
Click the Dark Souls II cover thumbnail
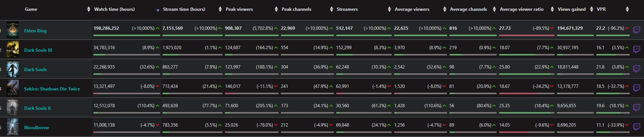click(13, 108)
